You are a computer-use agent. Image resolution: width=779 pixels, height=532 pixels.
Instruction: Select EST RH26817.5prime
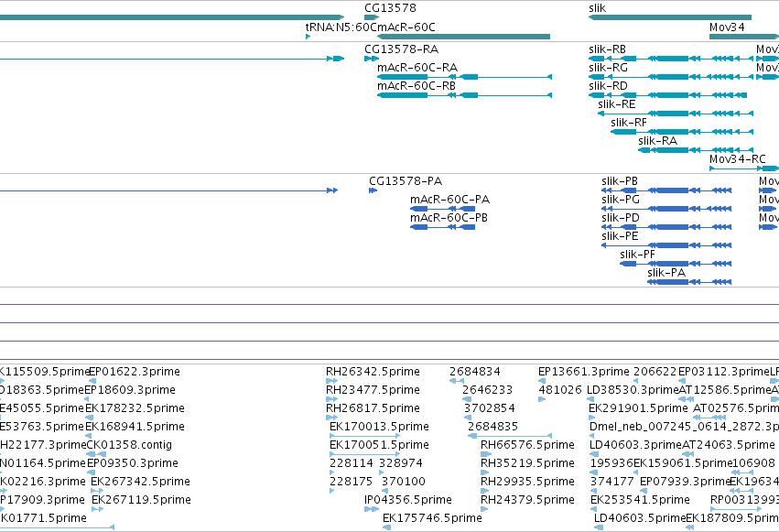coord(331,418)
